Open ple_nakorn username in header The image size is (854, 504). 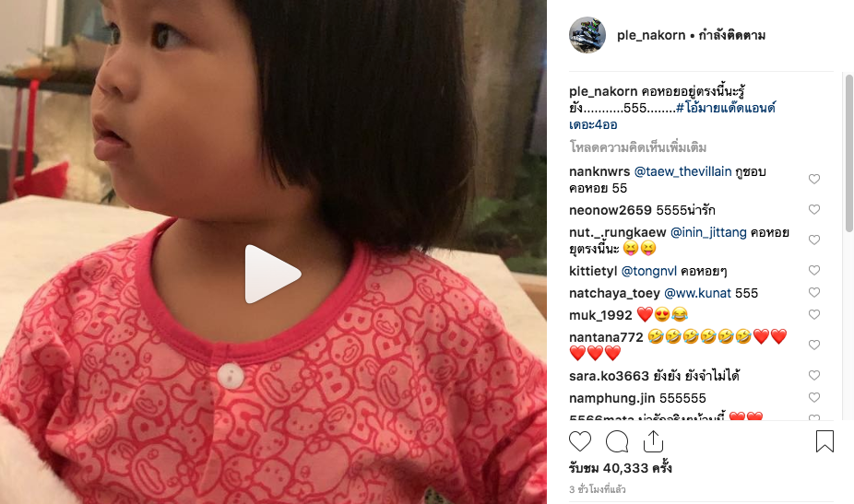tap(651, 35)
